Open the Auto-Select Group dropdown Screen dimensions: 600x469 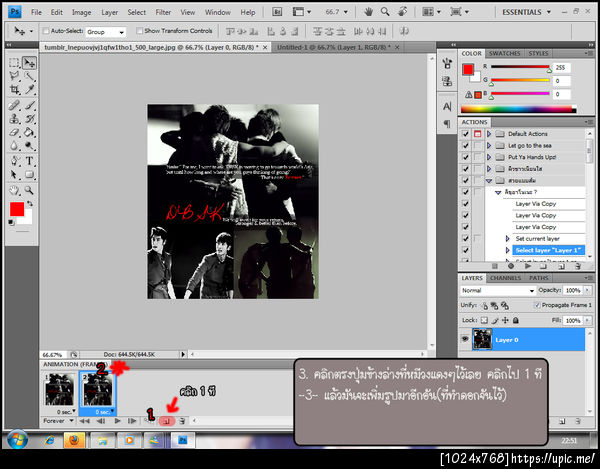pyautogui.click(x=106, y=32)
